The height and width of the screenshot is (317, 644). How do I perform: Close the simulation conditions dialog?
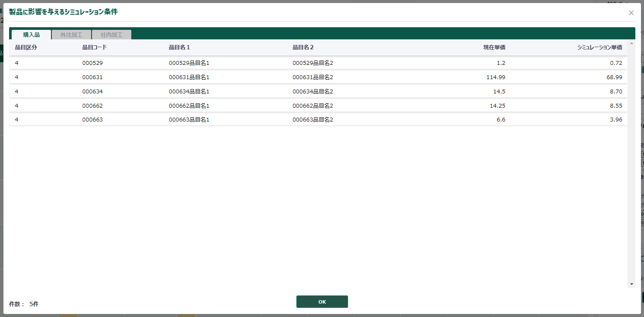click(x=631, y=13)
